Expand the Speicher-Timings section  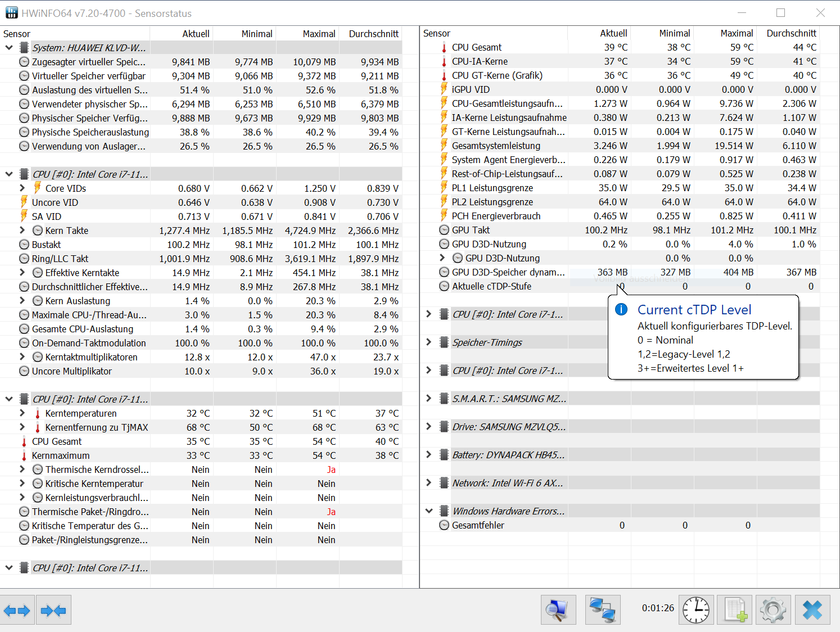[429, 342]
